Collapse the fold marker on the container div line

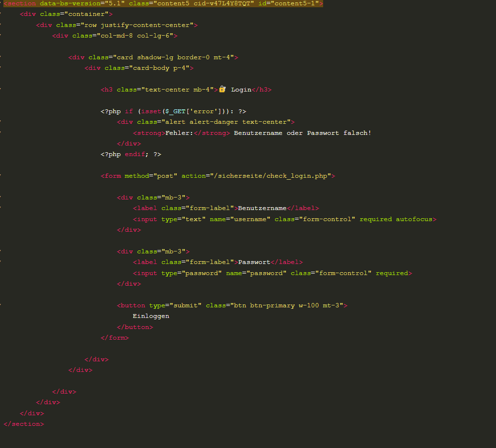coord(0,14)
